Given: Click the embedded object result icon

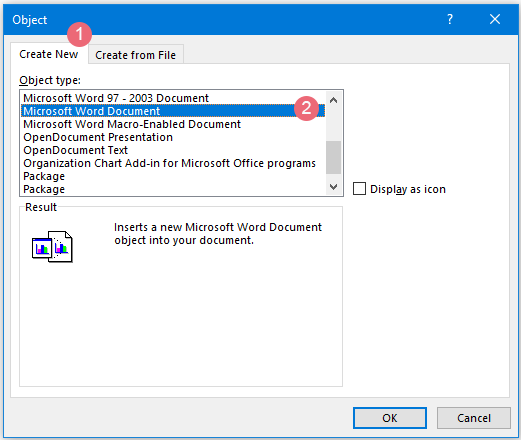Looking at the screenshot, I should coord(52,247).
